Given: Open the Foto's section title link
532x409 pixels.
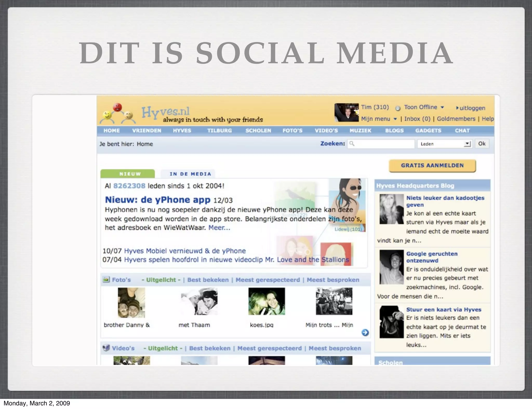Looking at the screenshot, I should [121, 280].
